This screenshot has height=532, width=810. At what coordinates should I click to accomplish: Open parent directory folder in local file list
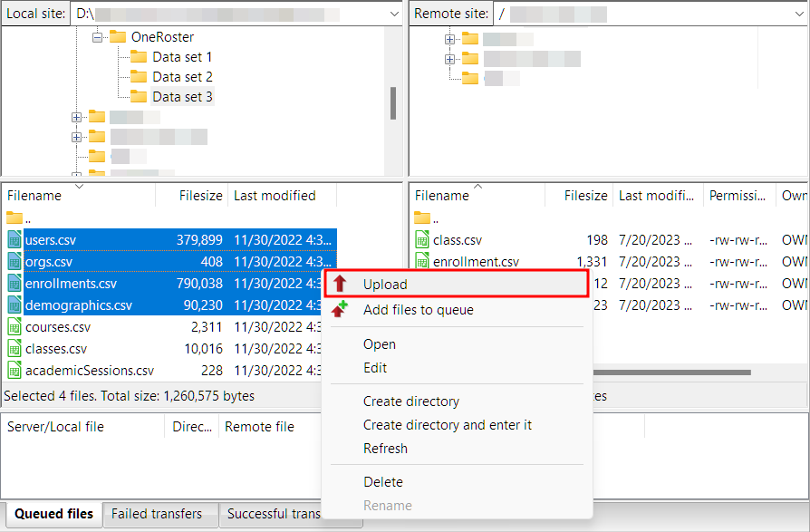[15, 218]
